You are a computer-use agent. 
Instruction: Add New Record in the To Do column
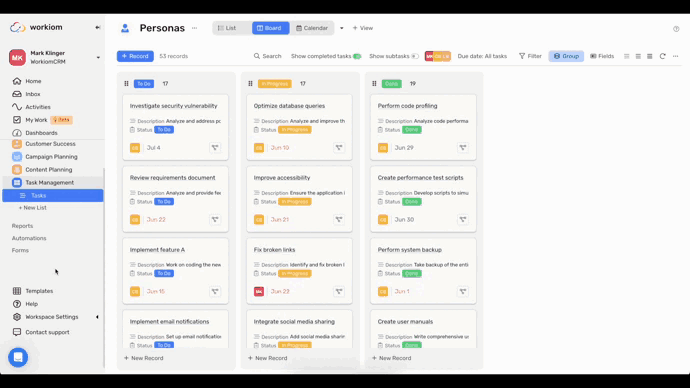143,358
